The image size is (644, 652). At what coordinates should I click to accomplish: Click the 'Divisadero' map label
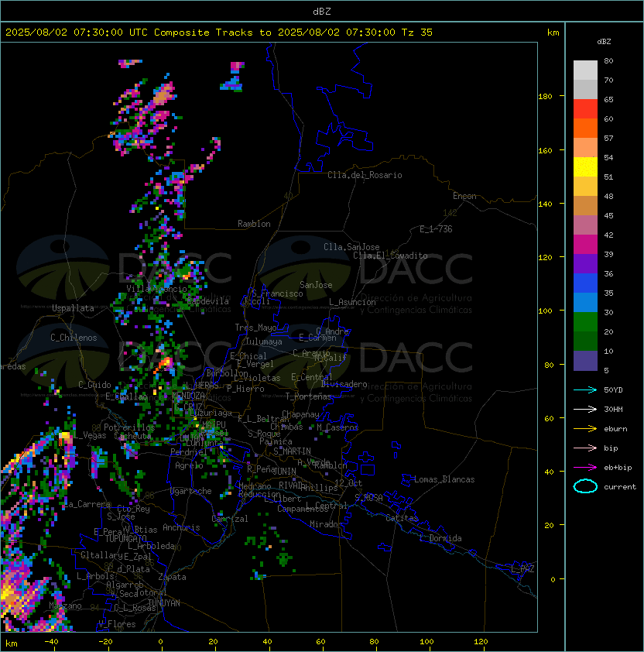(344, 384)
